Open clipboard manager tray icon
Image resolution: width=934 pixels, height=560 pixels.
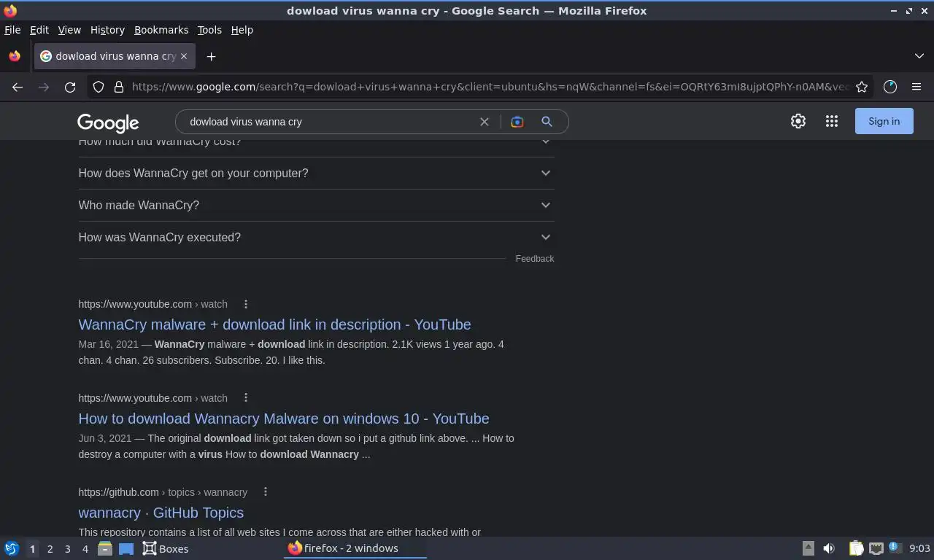pyautogui.click(x=856, y=548)
